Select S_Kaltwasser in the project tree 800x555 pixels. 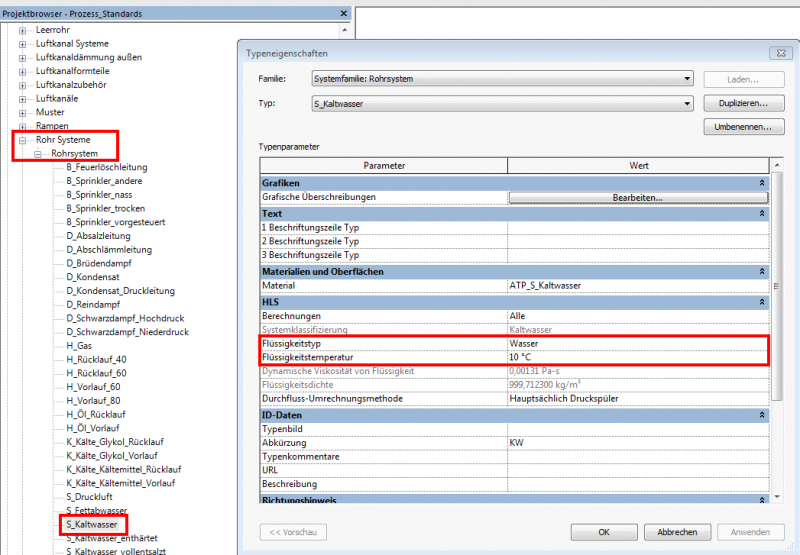coord(92,524)
